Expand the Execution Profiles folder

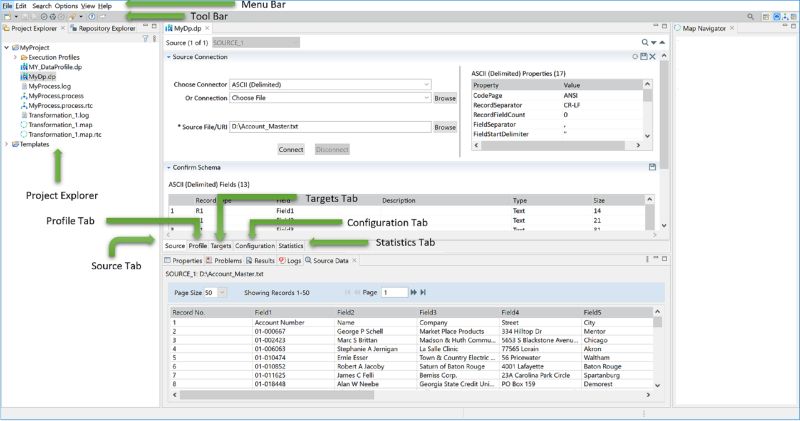point(15,57)
